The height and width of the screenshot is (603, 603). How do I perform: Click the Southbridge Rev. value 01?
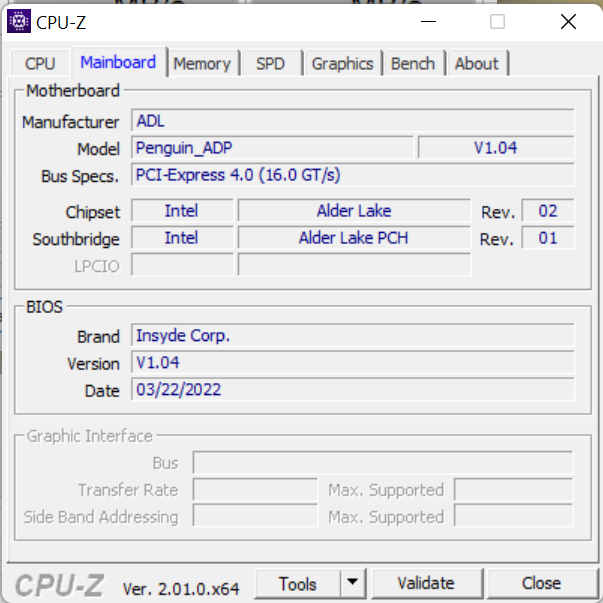pos(548,238)
